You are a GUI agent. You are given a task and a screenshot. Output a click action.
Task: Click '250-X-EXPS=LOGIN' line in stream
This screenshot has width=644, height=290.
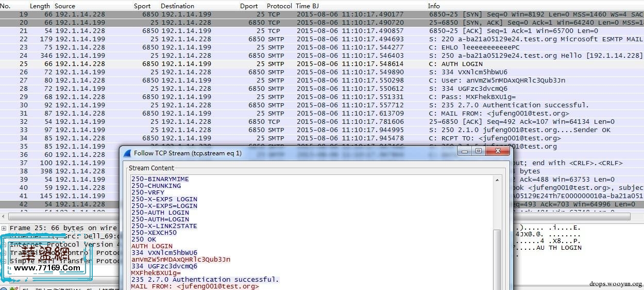point(164,206)
